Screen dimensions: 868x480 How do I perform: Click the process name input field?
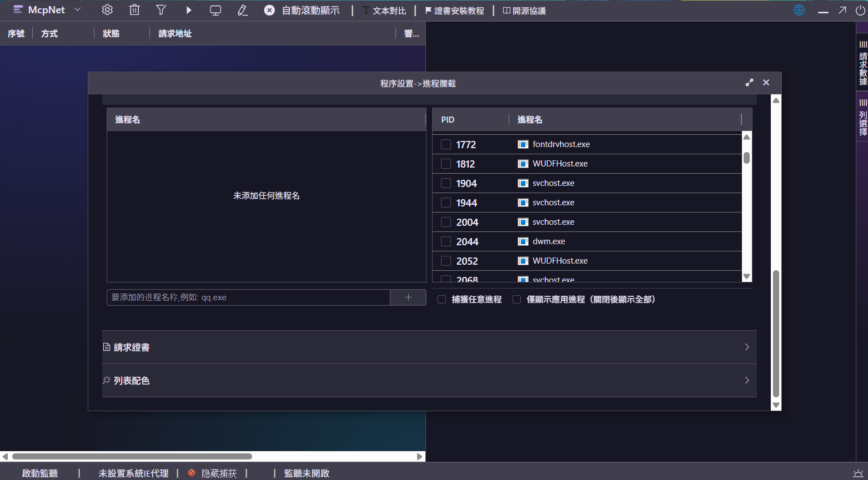[x=248, y=297]
